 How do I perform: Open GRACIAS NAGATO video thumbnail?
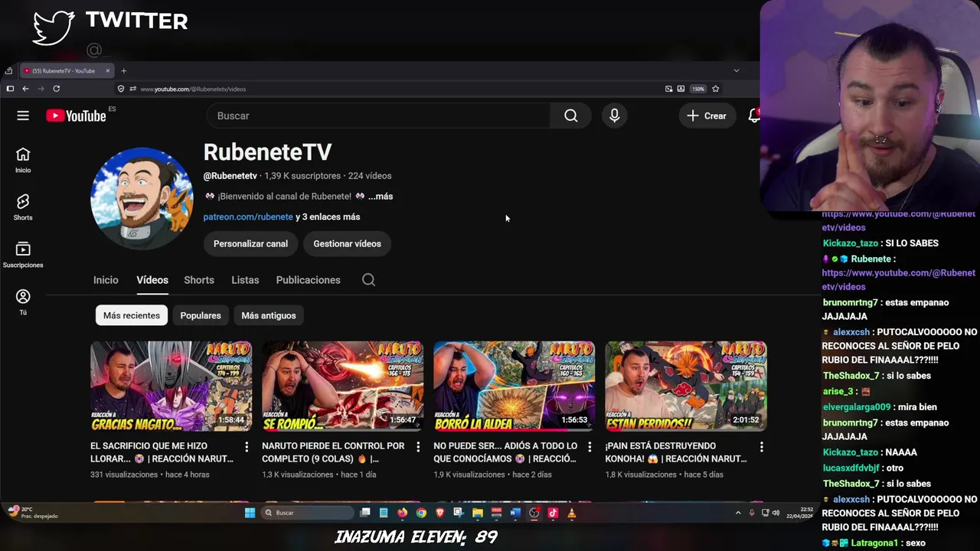tap(171, 386)
